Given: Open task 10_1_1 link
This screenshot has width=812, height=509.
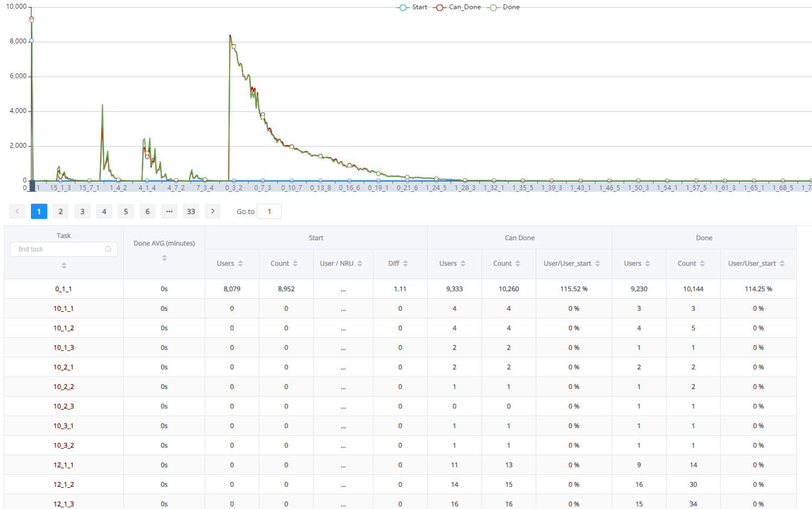Looking at the screenshot, I should pos(64,309).
